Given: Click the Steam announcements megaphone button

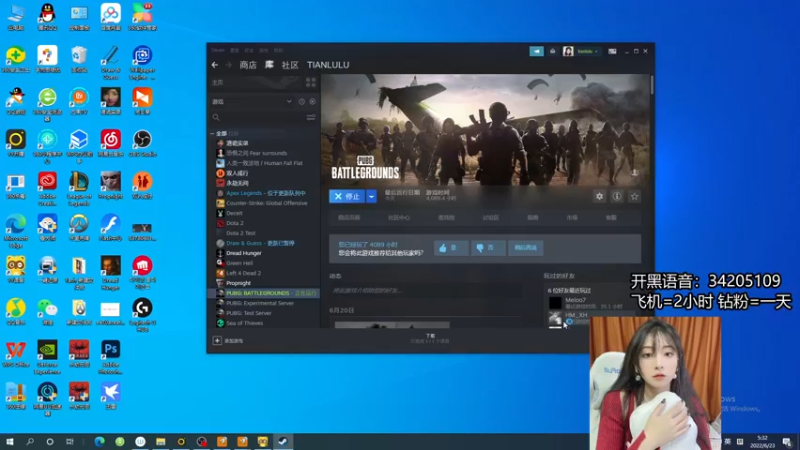Looking at the screenshot, I should click(536, 51).
